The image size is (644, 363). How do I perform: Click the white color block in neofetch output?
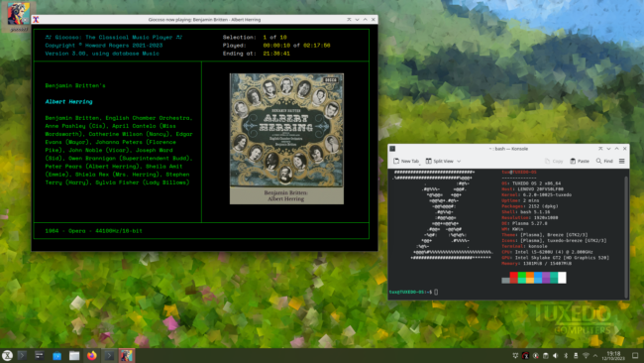(x=562, y=278)
